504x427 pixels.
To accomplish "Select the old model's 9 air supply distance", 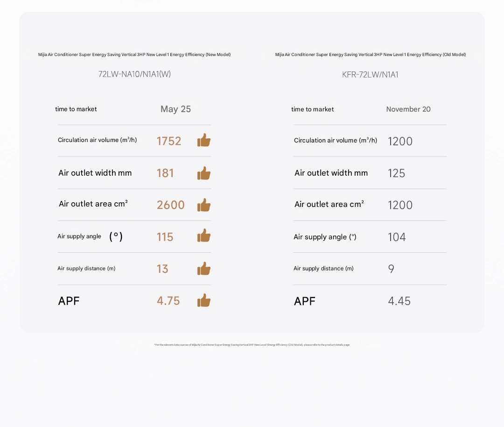I will pos(391,269).
